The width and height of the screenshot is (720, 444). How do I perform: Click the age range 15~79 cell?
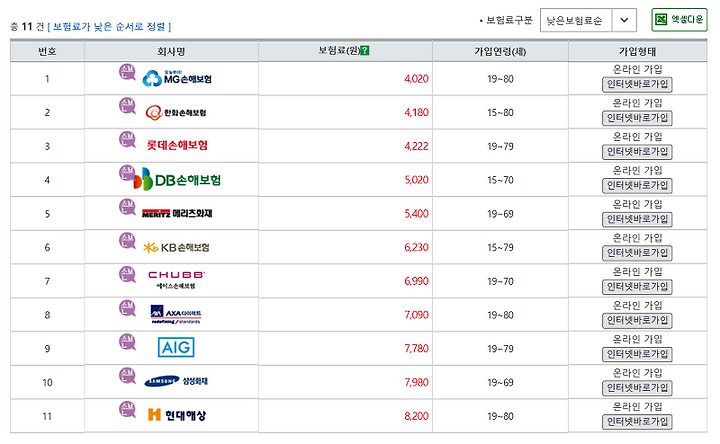coord(500,247)
